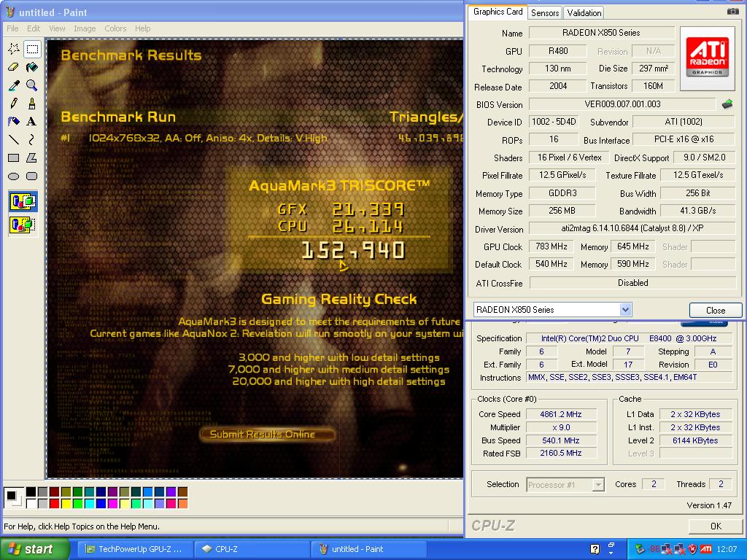Image resolution: width=747 pixels, height=560 pixels.
Task: Click the question-mark help icon on taskbar
Action: (x=595, y=549)
